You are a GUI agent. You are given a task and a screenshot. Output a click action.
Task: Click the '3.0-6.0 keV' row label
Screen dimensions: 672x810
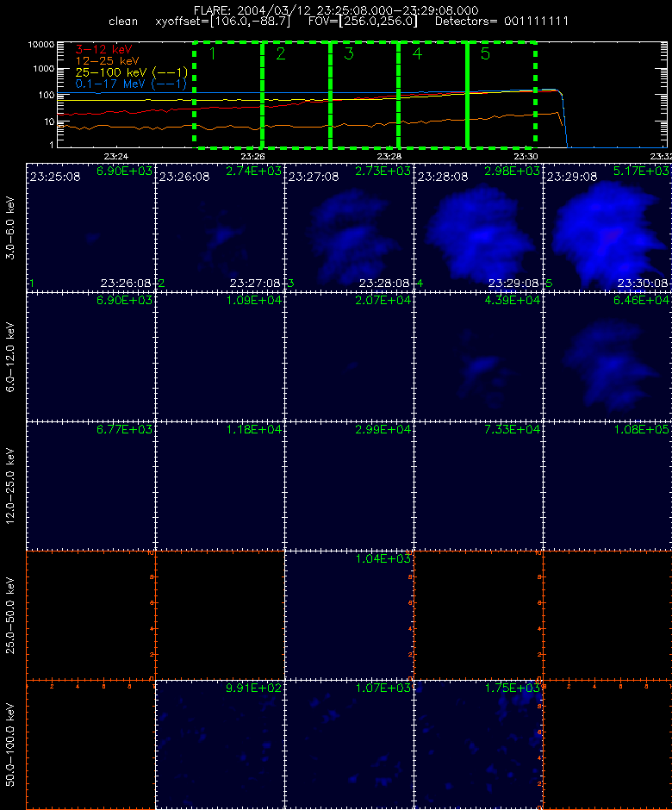coord(10,227)
